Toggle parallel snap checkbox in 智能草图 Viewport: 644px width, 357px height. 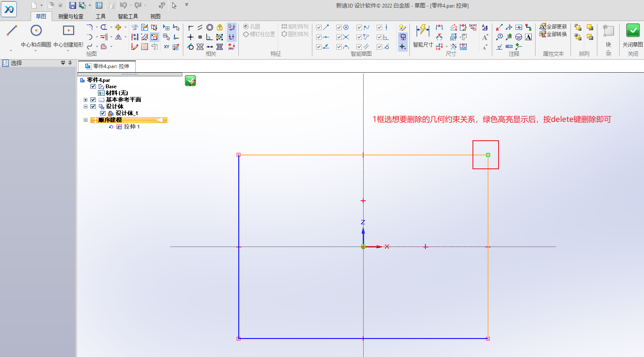(359, 47)
